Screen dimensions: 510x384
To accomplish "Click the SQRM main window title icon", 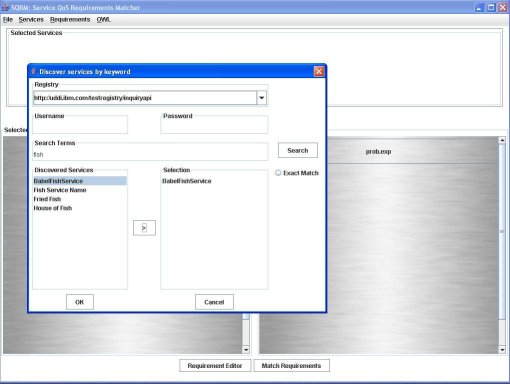I will (x=5, y=7).
